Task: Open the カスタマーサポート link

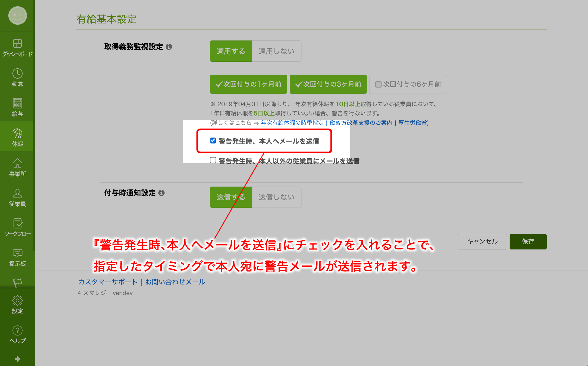Action: point(108,282)
